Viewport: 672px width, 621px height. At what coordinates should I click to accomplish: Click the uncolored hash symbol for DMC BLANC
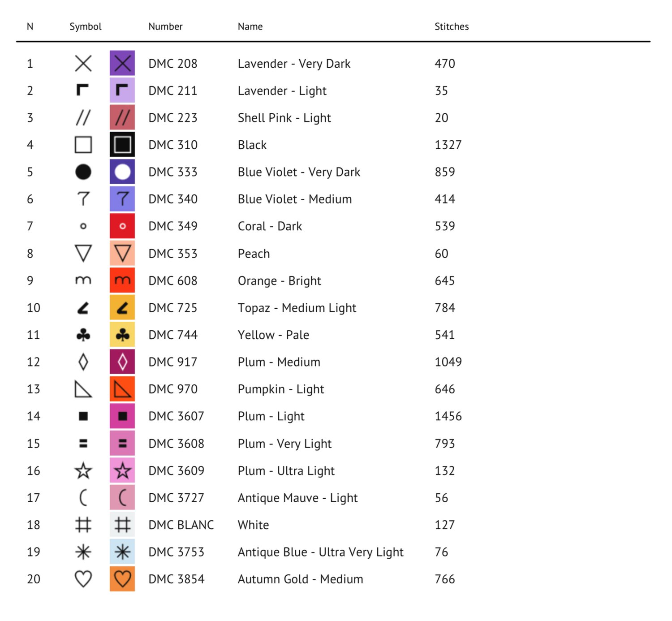[83, 525]
